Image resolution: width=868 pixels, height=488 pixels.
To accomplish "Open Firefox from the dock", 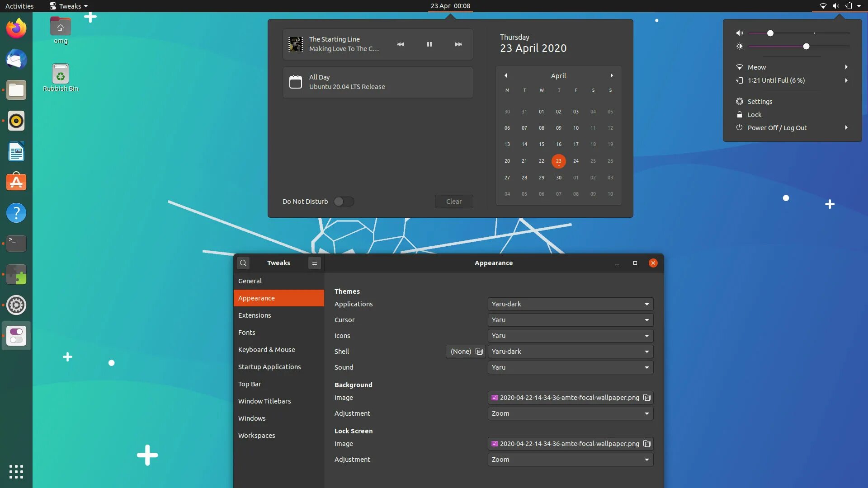I will [16, 28].
